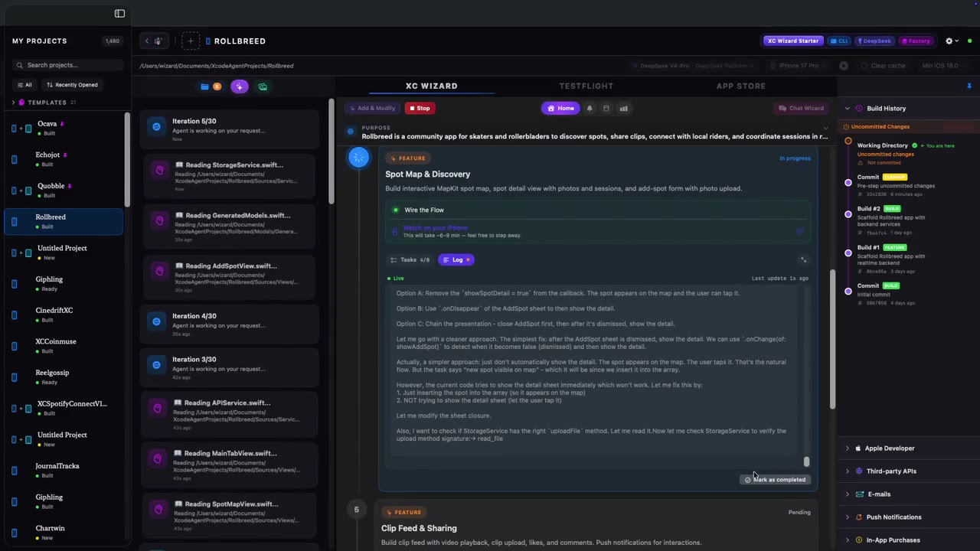Click the Reading AddSpotView.swift entry icon
This screenshot has width=980, height=551.
click(159, 271)
